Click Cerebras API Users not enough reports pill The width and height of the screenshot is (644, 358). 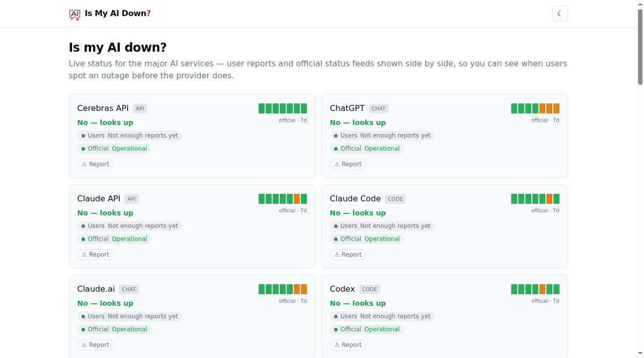pyautogui.click(x=129, y=136)
